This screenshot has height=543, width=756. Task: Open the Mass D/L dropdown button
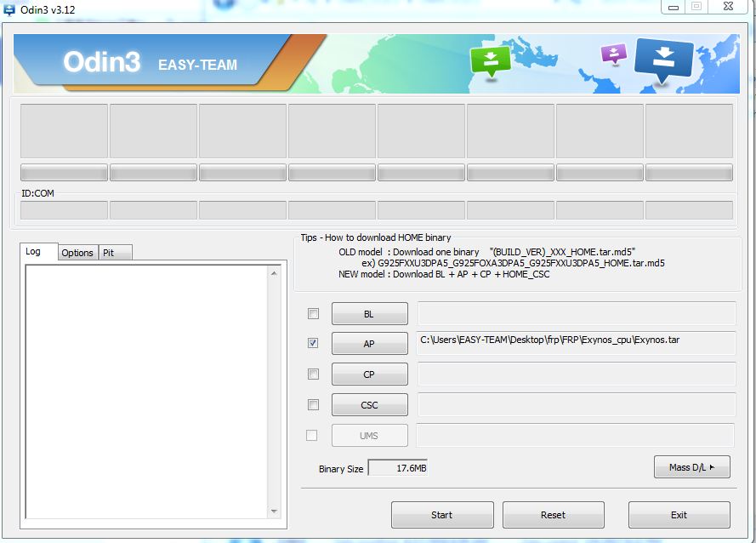(x=692, y=467)
